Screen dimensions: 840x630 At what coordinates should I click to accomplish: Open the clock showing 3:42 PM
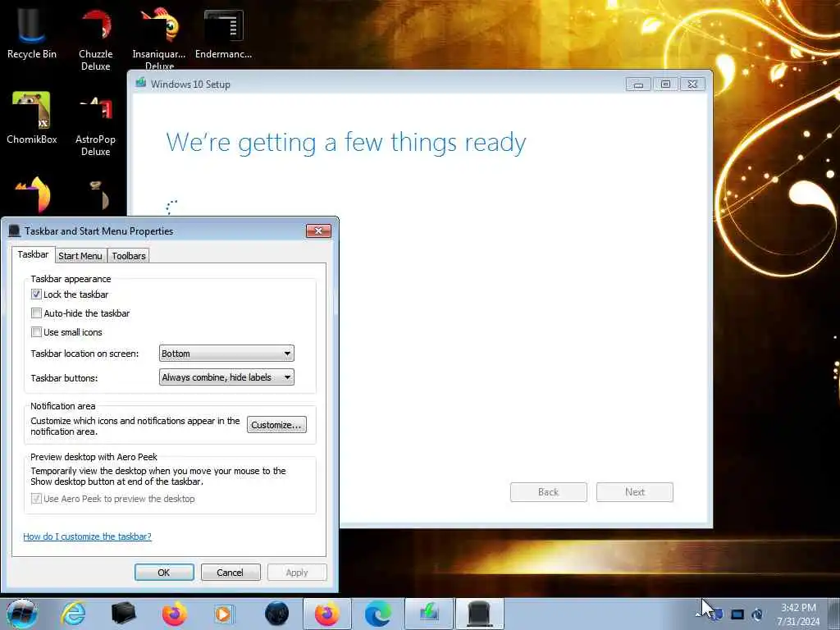(x=798, y=614)
